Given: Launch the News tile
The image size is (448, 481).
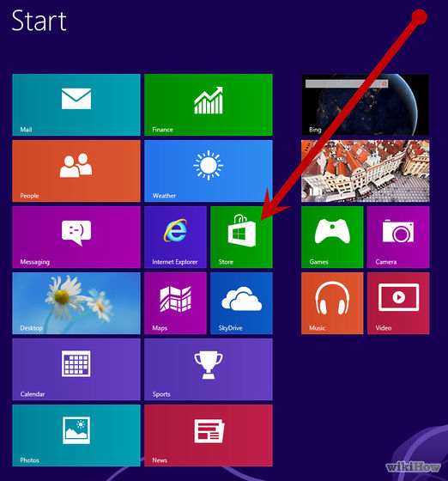Looking at the screenshot, I should click(209, 435).
